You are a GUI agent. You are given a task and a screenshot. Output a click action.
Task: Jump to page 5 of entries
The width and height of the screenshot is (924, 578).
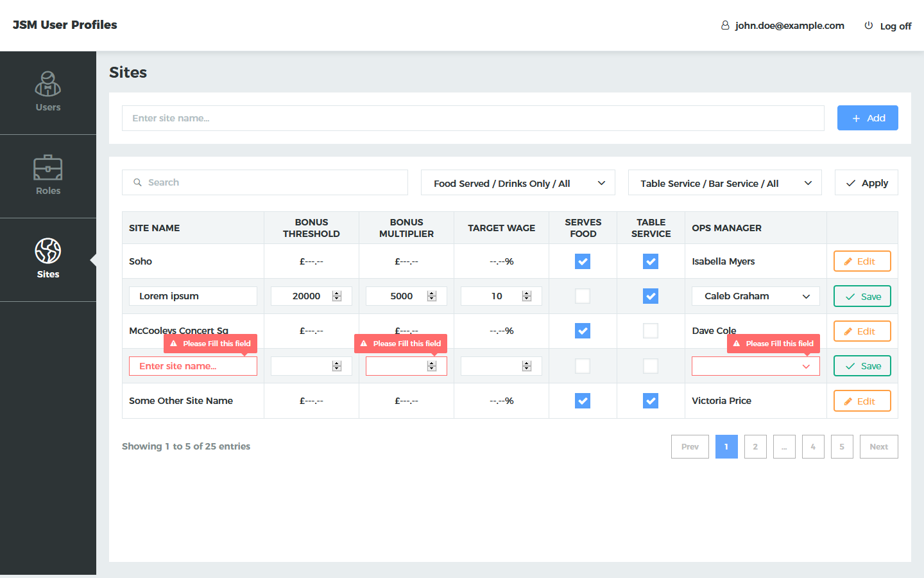coord(842,447)
